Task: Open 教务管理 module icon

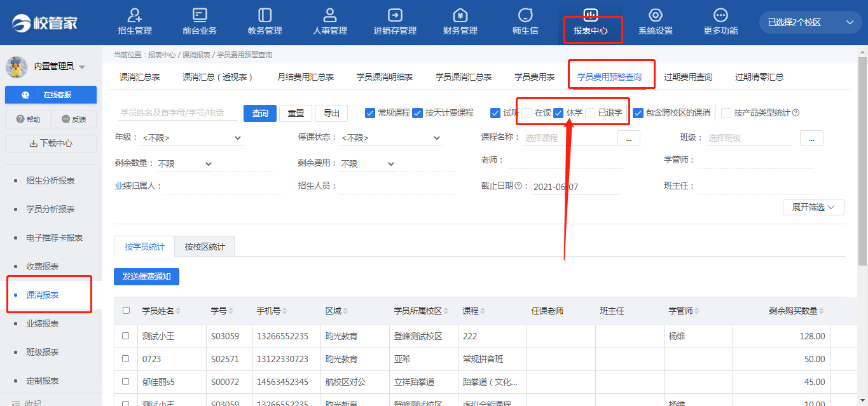Action: tap(265, 15)
